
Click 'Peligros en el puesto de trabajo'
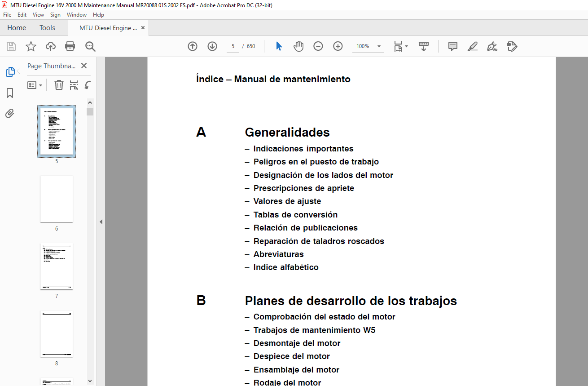316,162
